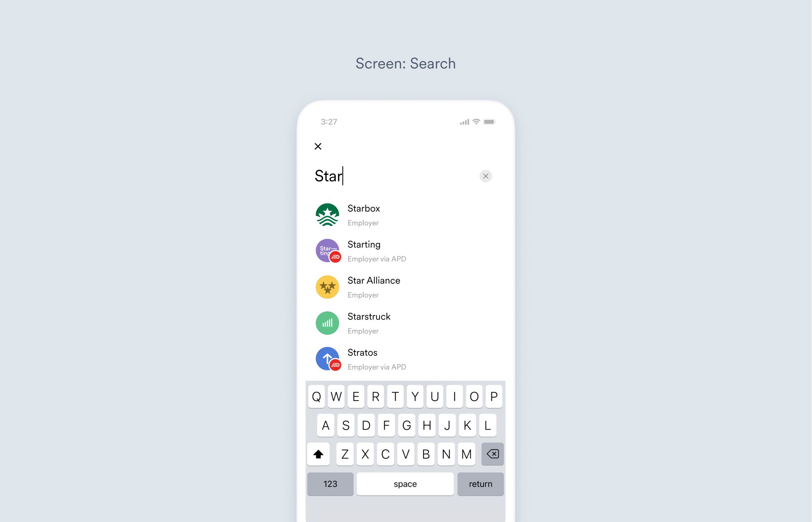Screen dimensions: 812x522
Task: Click the Starbox employer icon
Action: point(327,214)
